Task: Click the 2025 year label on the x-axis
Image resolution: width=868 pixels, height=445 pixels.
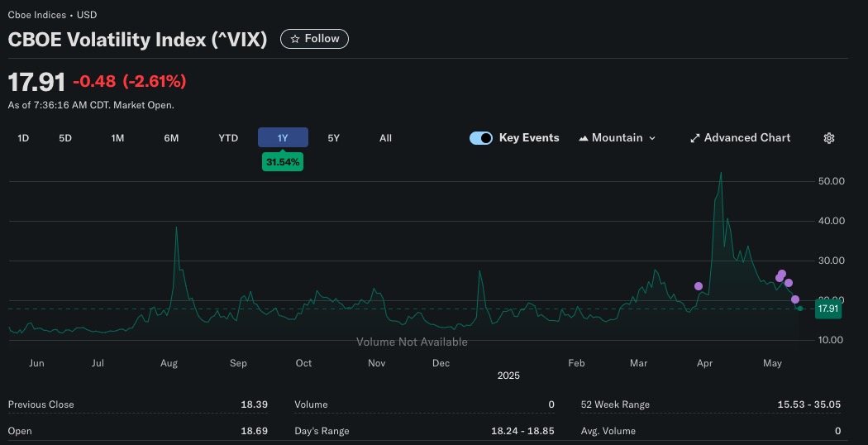Action: [x=508, y=376]
